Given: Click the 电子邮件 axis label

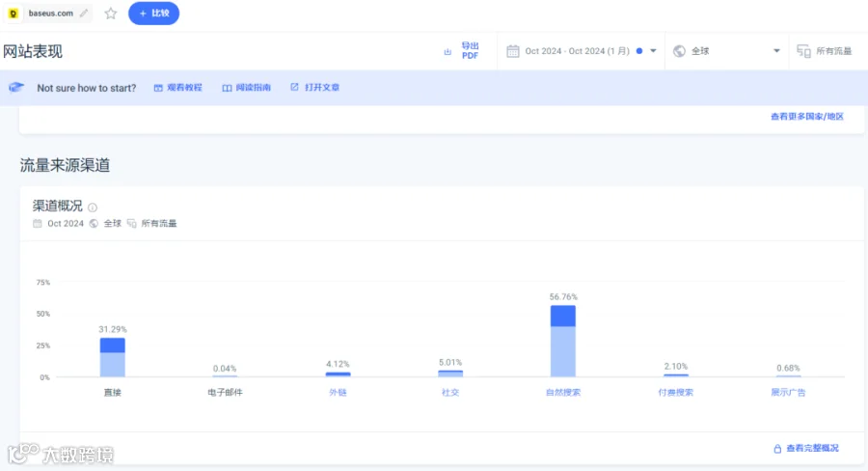Looking at the screenshot, I should (x=225, y=392).
